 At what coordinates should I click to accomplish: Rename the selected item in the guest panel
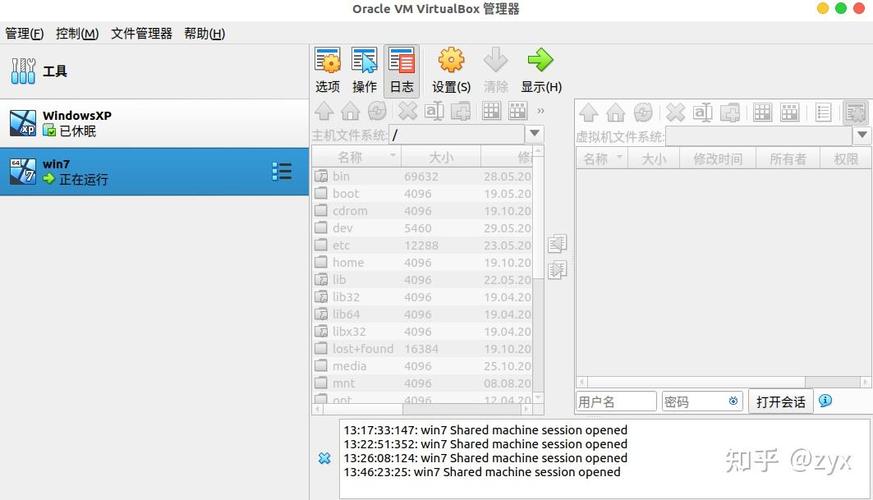click(x=702, y=112)
